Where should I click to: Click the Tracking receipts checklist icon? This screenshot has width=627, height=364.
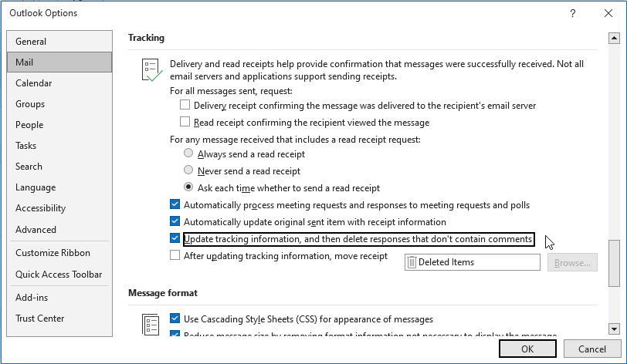click(152, 70)
